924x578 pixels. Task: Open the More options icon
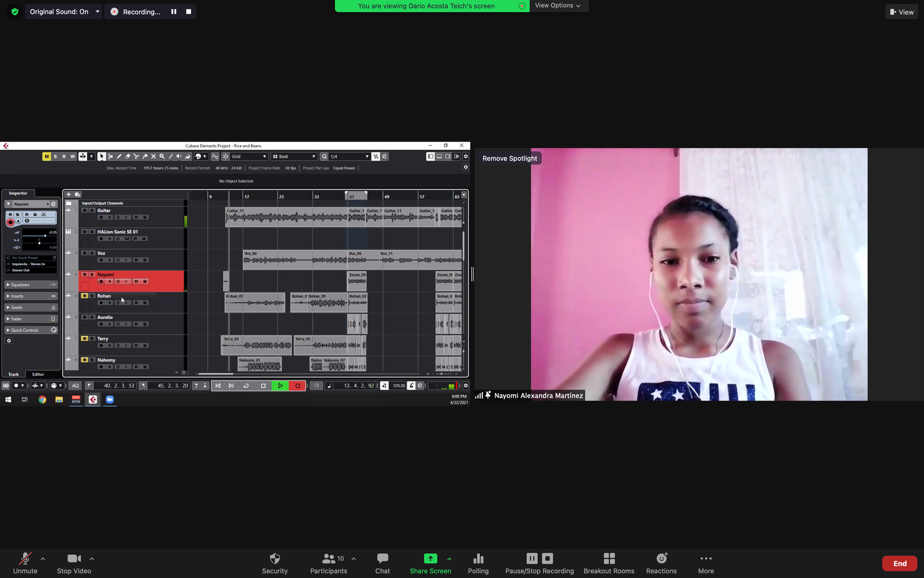click(706, 558)
